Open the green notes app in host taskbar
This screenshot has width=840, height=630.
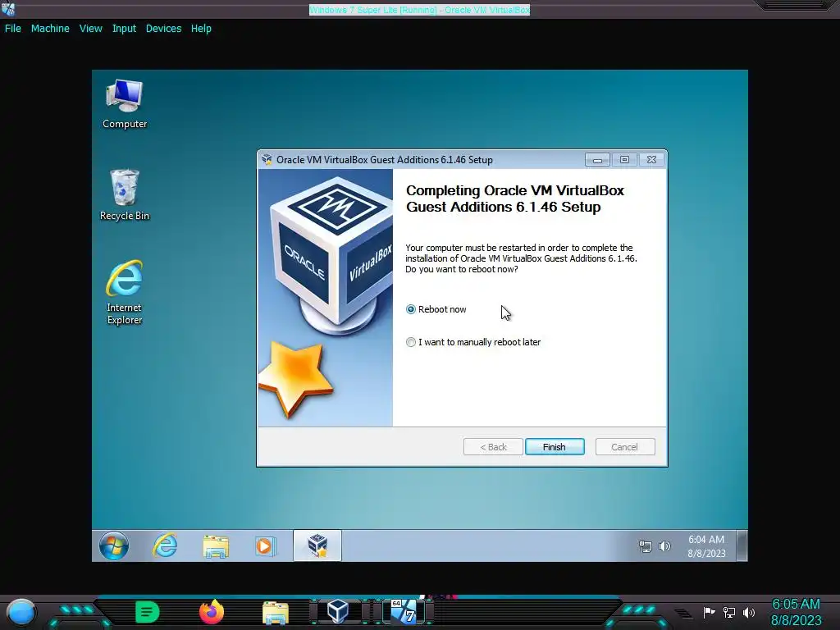point(148,612)
